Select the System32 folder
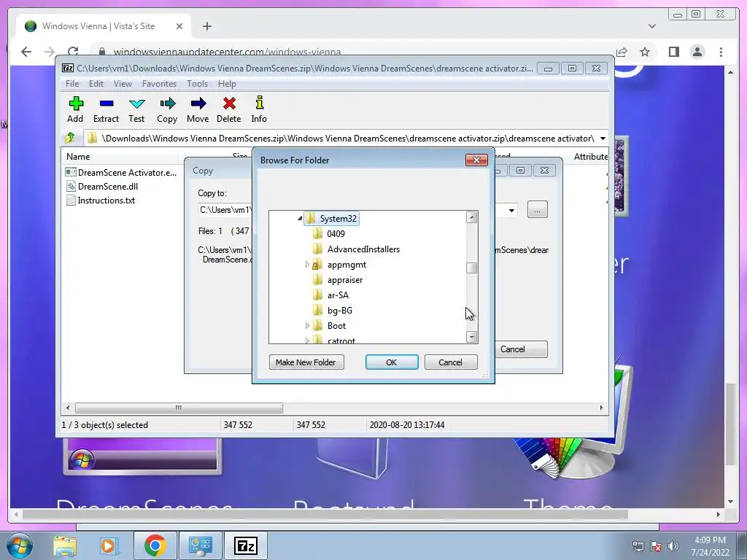 click(332, 219)
